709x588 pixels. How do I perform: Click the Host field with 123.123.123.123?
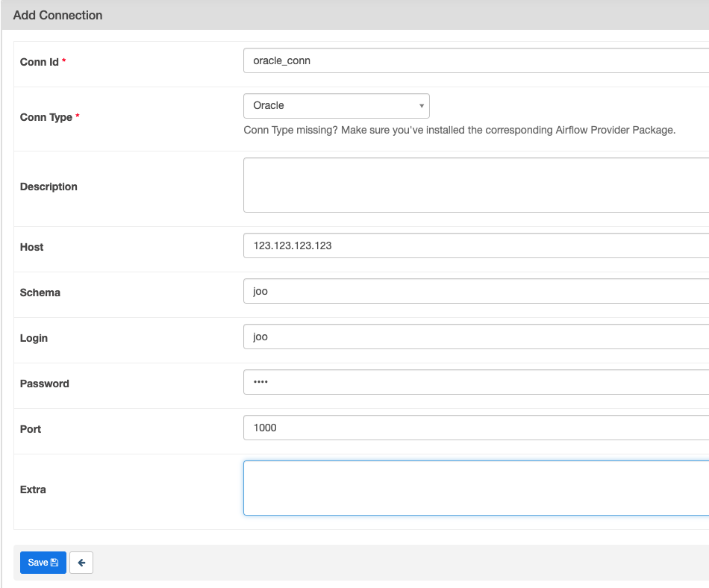[476, 245]
